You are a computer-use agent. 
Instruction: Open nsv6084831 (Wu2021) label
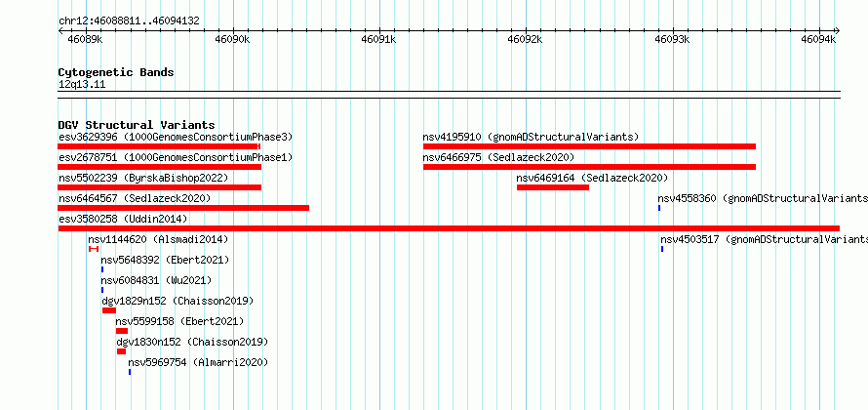pos(156,280)
